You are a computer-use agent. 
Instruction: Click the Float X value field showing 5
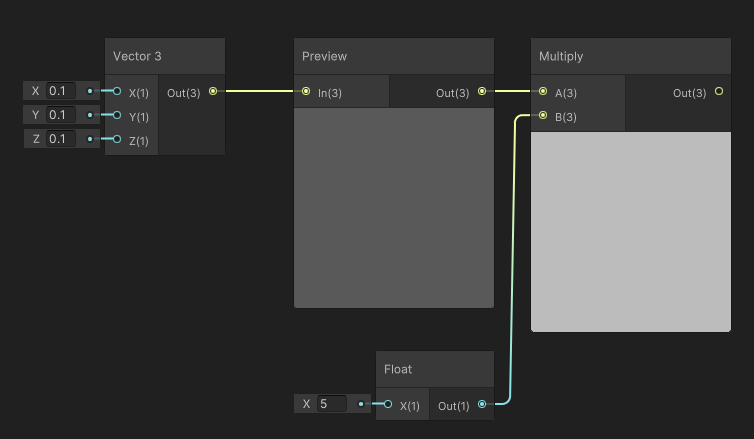click(332, 404)
